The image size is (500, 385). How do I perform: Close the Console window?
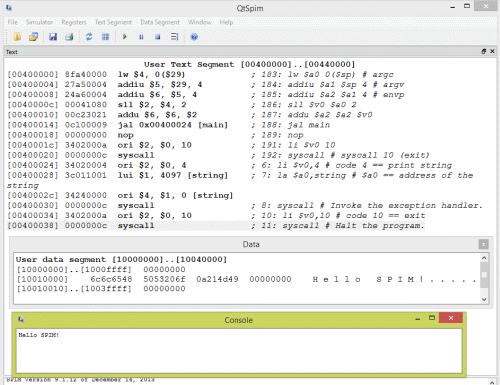(451, 318)
